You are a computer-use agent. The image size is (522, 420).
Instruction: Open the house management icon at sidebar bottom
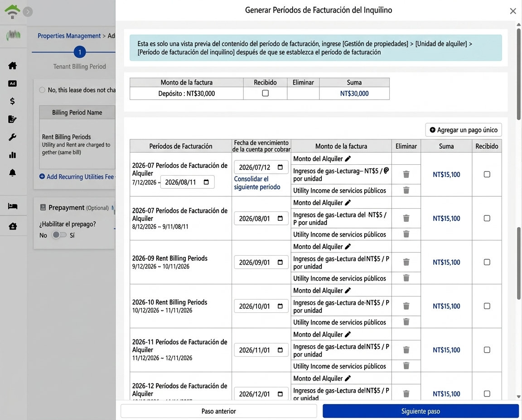pos(13,226)
